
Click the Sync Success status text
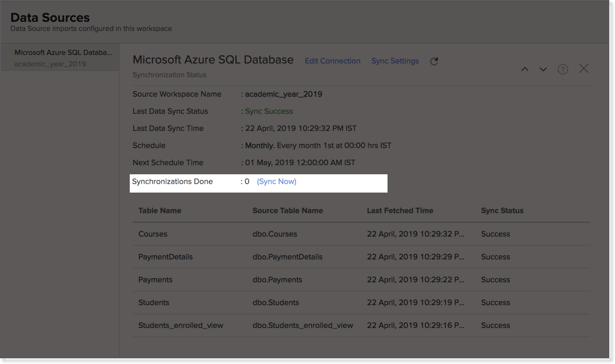(x=269, y=111)
